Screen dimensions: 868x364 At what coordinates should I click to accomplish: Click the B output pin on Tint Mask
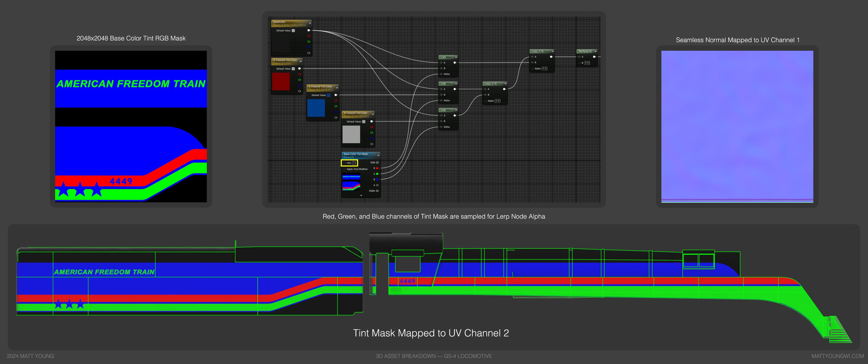tap(377, 179)
